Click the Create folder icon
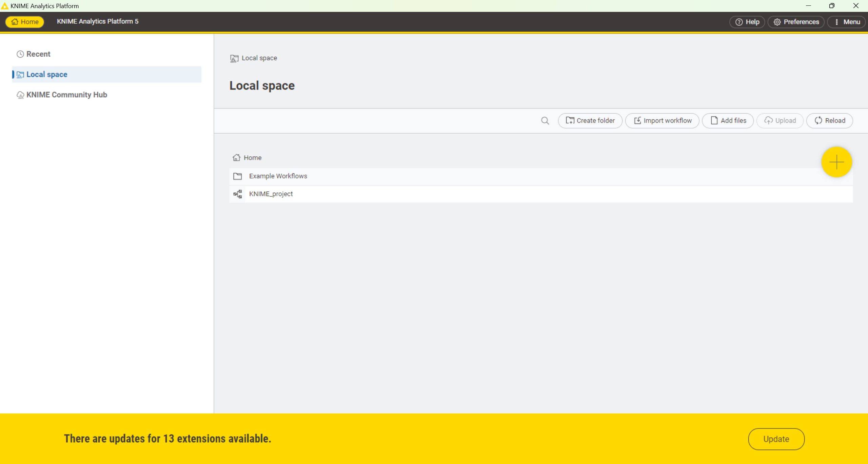The image size is (868, 464). [x=570, y=121]
